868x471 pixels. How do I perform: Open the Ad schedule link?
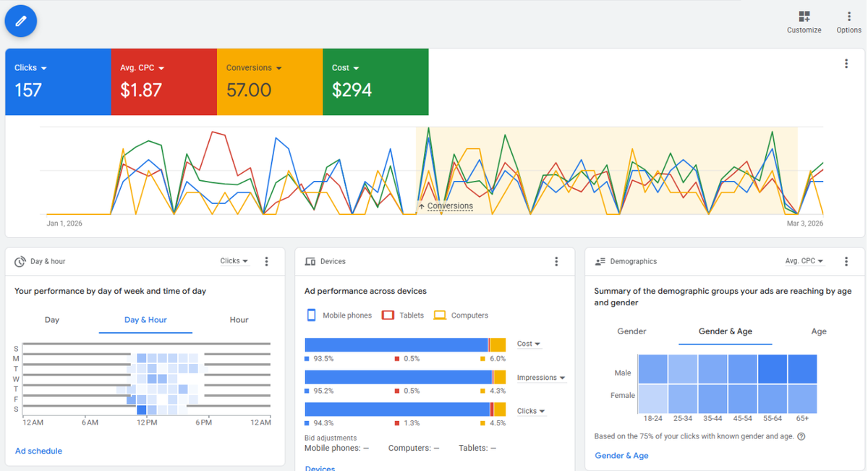[38, 450]
